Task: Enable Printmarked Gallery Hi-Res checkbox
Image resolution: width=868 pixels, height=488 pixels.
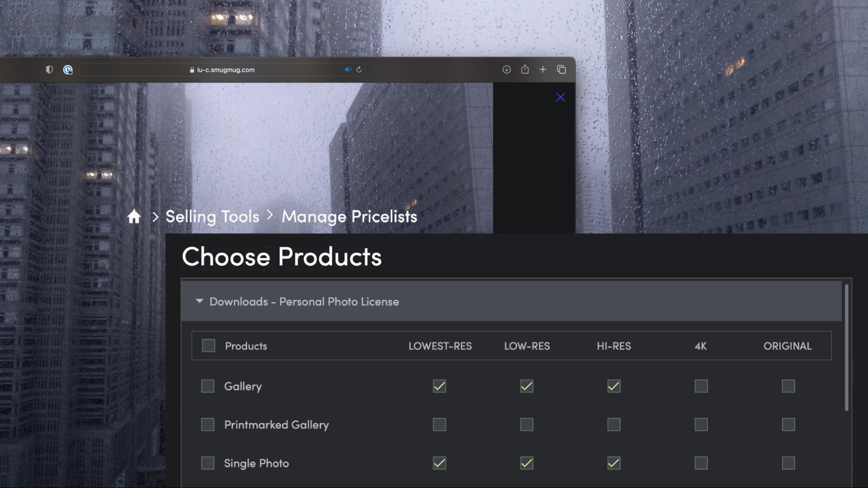Action: (x=614, y=424)
